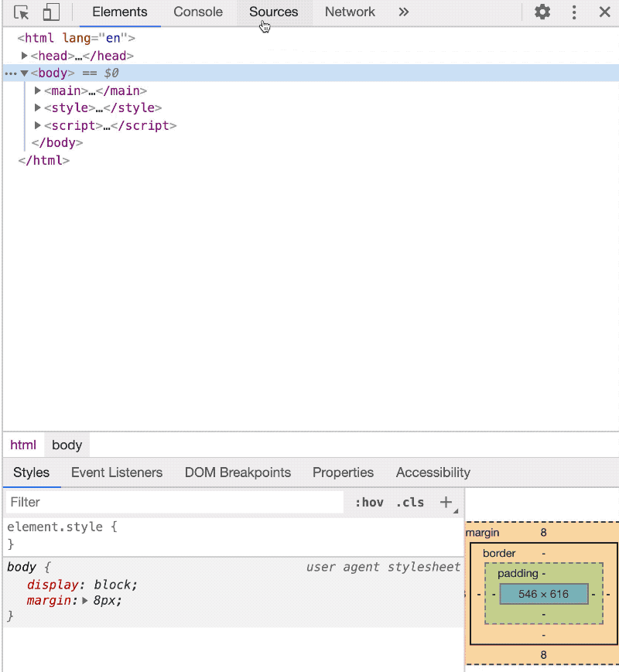Click the ellipsis beside the body element

click(10, 73)
